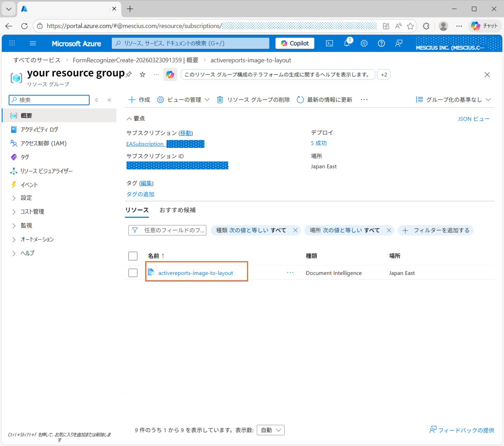Image resolution: width=504 pixels, height=446 pixels.
Task: Open the hamburger portal menu
Action: click(x=33, y=43)
